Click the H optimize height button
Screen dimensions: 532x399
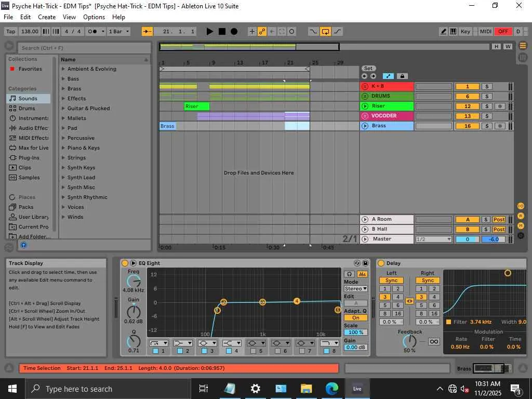(x=496, y=46)
